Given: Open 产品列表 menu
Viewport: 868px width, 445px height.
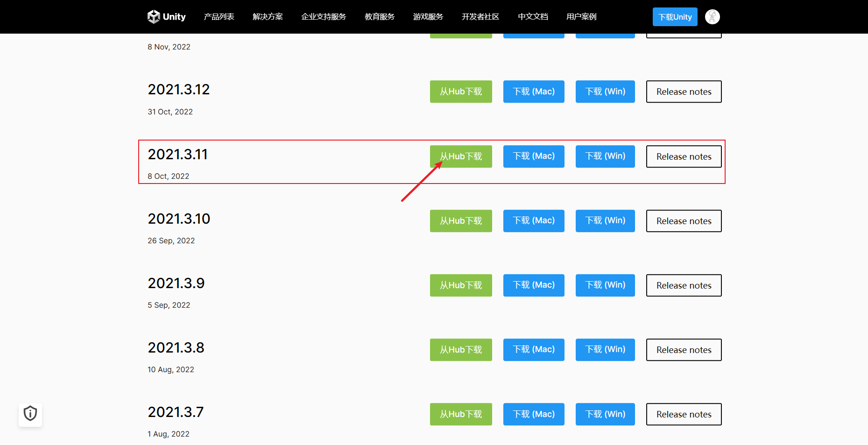Looking at the screenshot, I should coord(219,17).
